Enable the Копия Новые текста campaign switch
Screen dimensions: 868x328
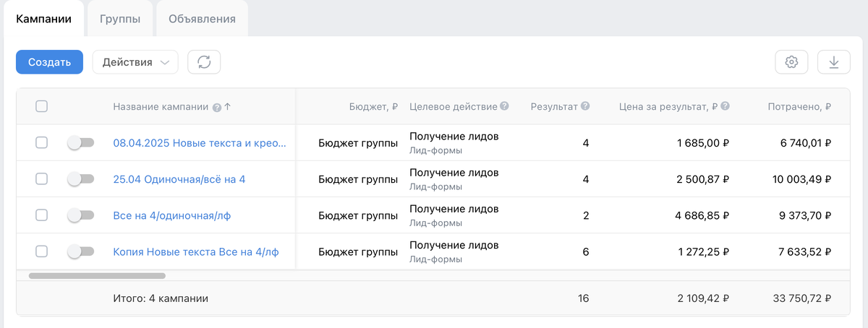click(80, 251)
